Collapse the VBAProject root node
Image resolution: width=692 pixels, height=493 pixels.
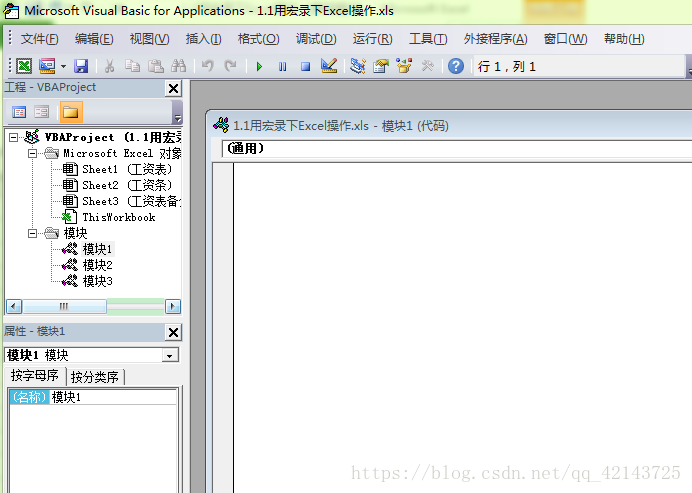coord(14,138)
